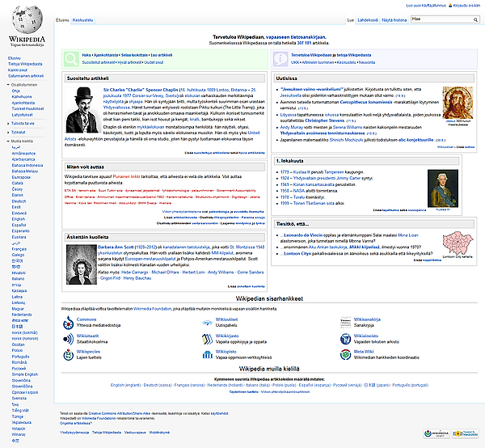The image size is (485, 448).
Task: Open the London City map thumbnail
Action: click(x=458, y=243)
